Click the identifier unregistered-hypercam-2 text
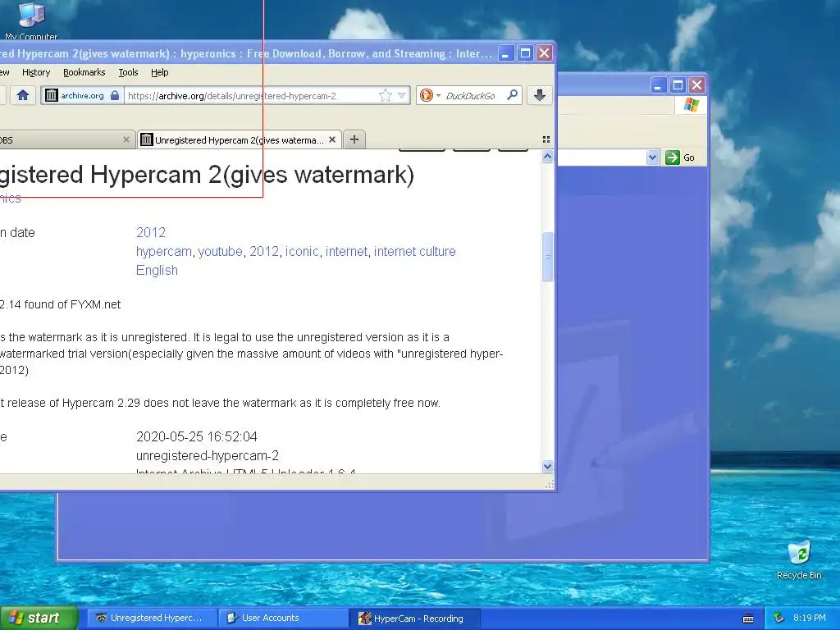 [x=208, y=456]
